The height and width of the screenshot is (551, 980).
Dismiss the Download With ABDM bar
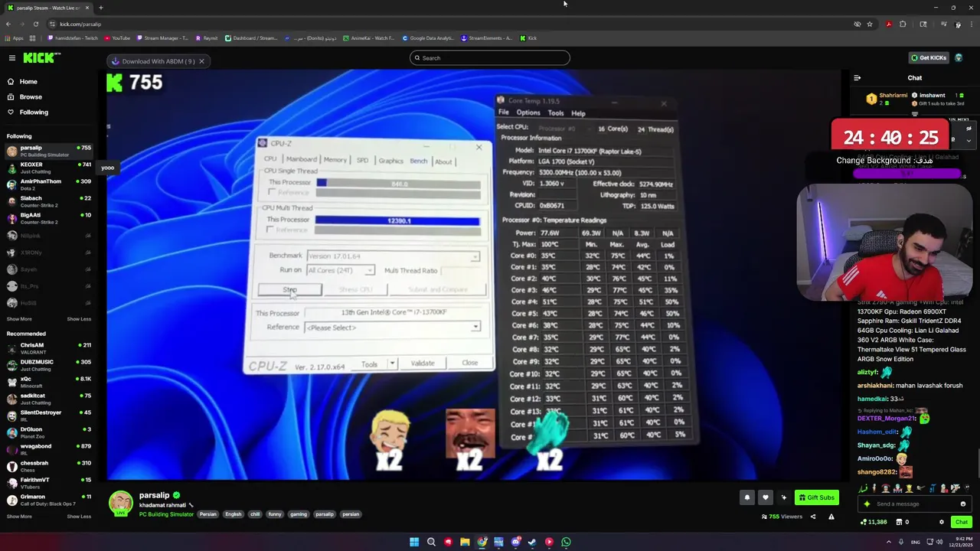201,61
